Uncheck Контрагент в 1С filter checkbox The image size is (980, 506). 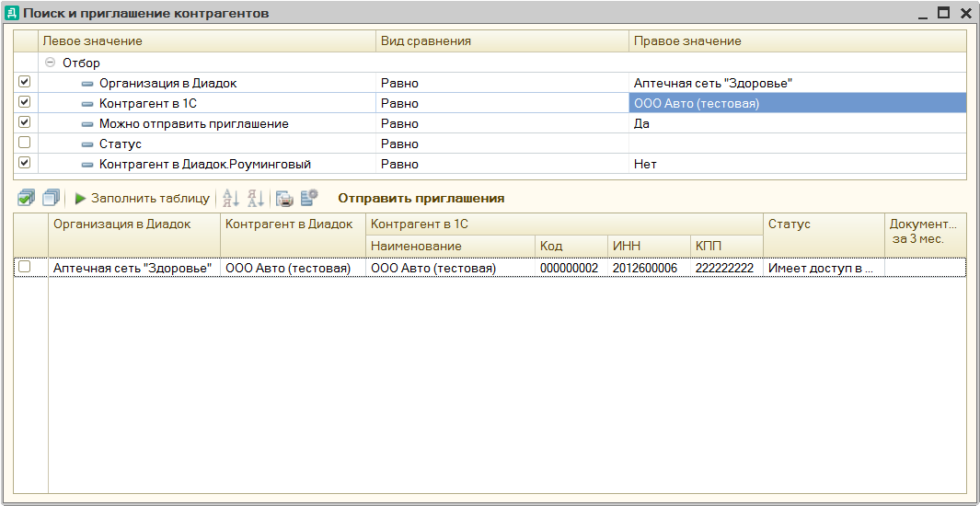coord(25,102)
